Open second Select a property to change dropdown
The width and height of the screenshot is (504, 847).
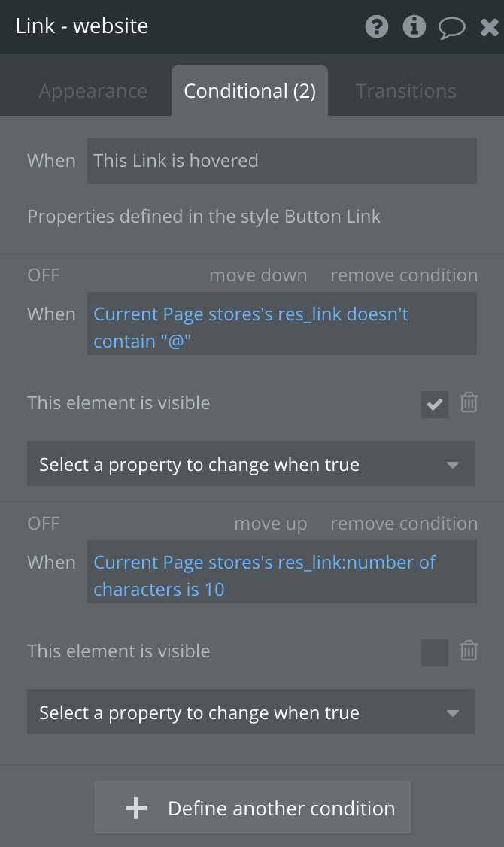[251, 712]
